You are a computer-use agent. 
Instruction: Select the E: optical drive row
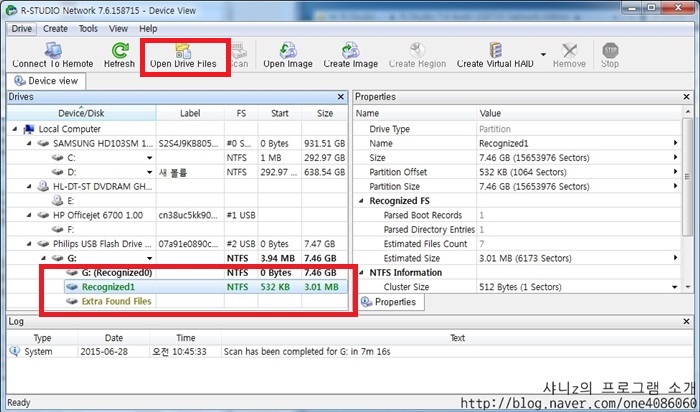point(178,201)
